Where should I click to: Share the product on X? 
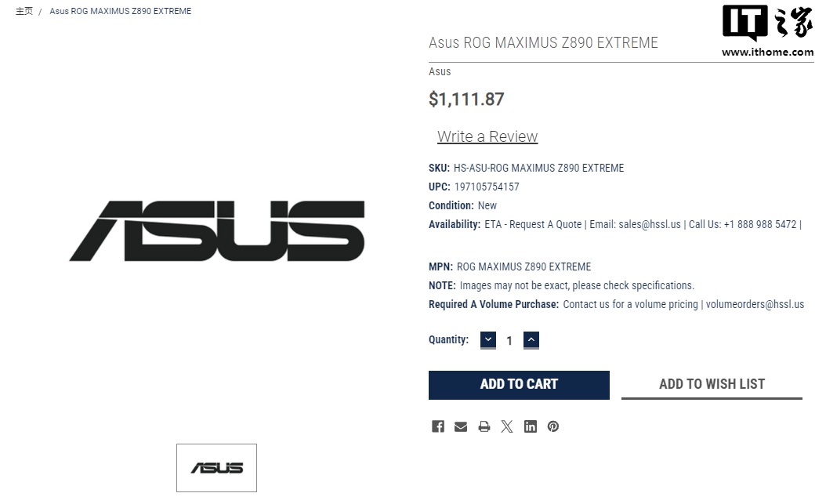tap(507, 426)
